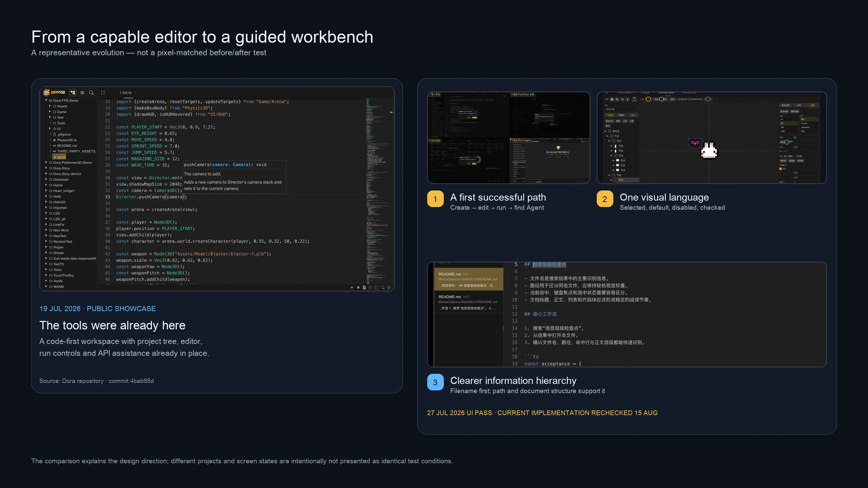This screenshot has width=868, height=488.
Task: Expand the Heart_bridge1 folder
Action: click(x=46, y=191)
